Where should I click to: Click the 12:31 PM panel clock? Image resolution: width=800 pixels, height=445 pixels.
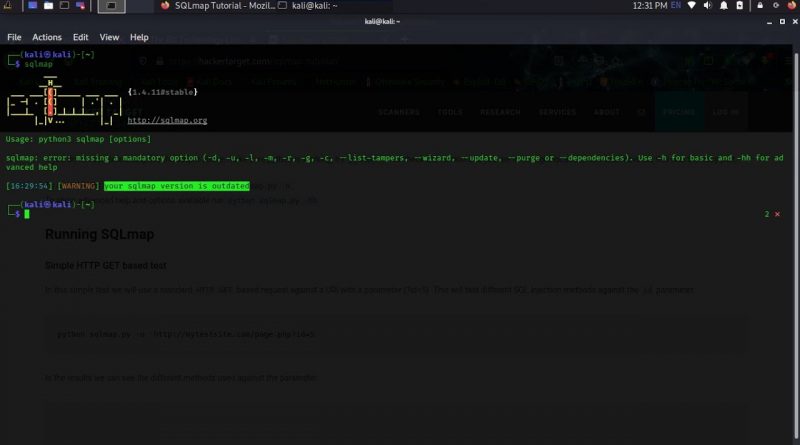649,6
